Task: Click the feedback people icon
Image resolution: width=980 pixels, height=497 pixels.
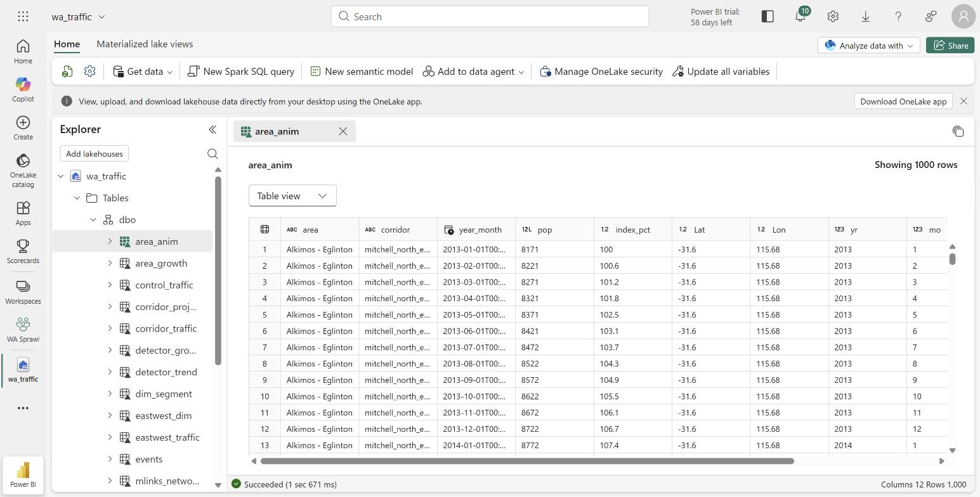Action: click(931, 16)
